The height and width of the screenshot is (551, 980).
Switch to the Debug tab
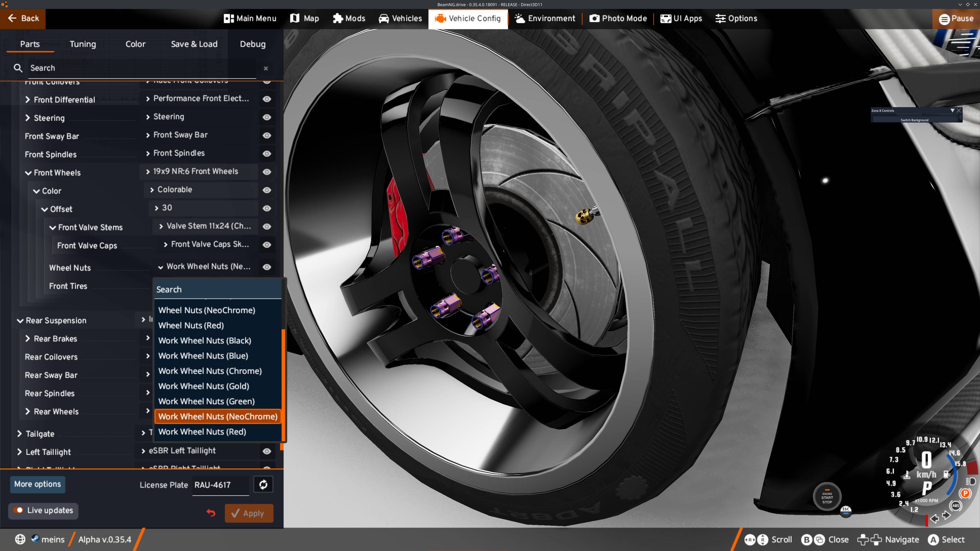253,44
